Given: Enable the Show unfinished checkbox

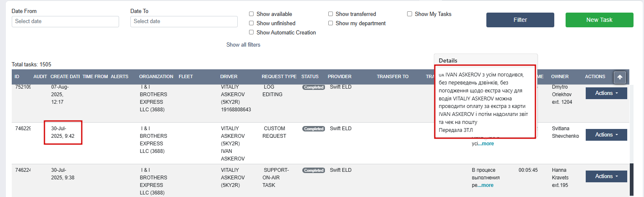Looking at the screenshot, I should point(251,23).
